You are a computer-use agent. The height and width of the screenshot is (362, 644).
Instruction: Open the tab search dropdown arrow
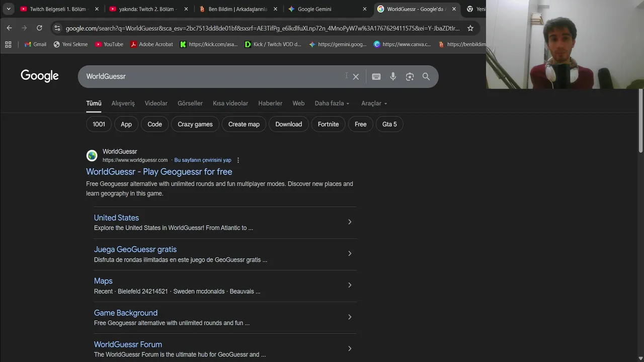click(x=8, y=9)
